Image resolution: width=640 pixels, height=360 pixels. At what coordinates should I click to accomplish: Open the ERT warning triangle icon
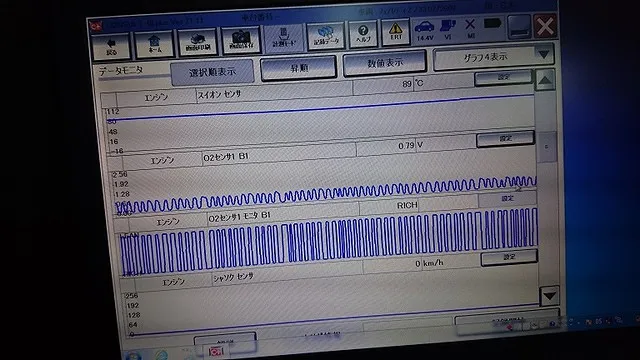point(396,32)
